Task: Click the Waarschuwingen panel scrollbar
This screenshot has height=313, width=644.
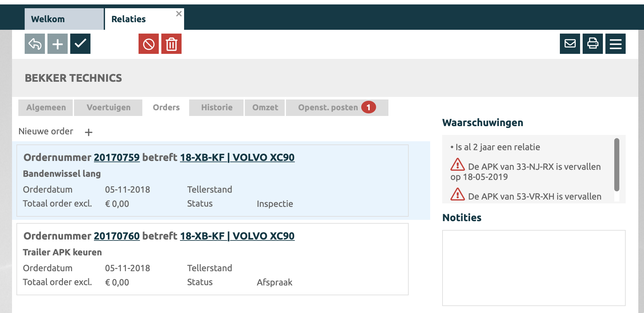Action: 616,165
